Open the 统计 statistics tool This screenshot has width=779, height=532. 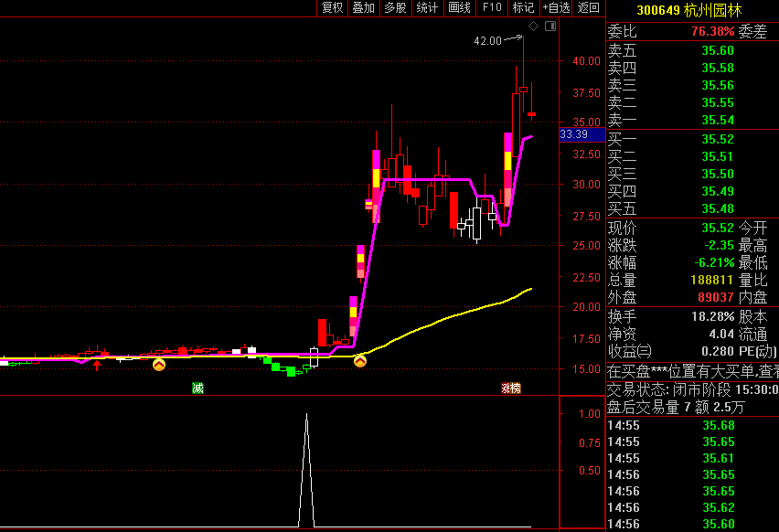427,8
